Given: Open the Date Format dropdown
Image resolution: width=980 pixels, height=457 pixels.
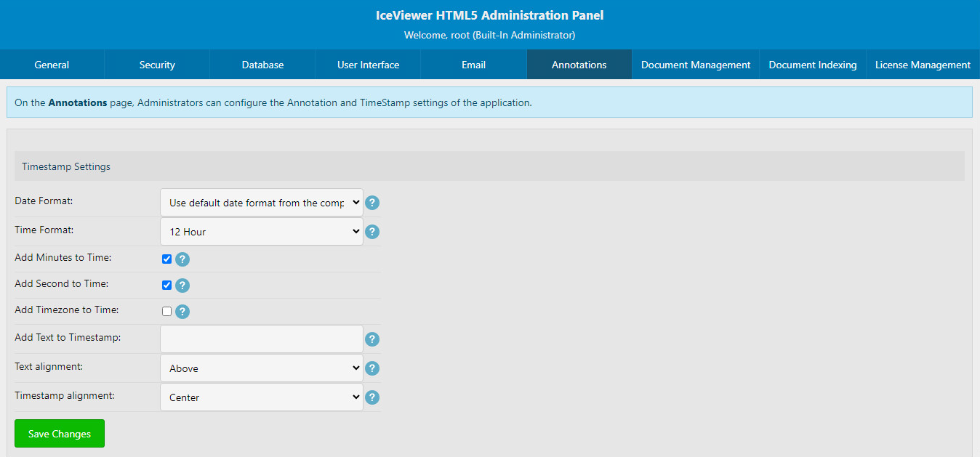Looking at the screenshot, I should click(261, 203).
